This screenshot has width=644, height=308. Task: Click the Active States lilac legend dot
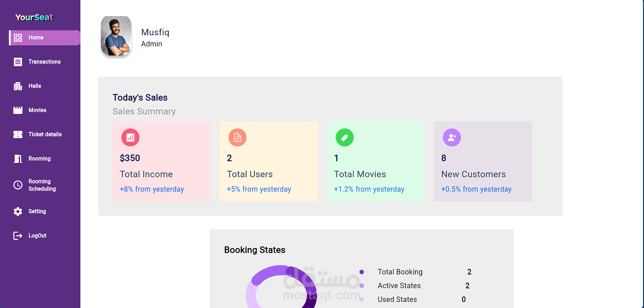coord(362,286)
